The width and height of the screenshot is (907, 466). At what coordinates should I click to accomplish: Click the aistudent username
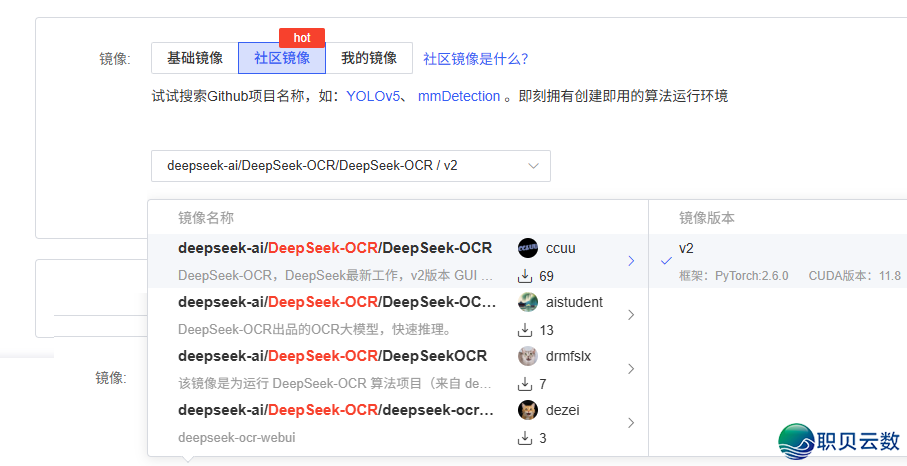click(574, 302)
